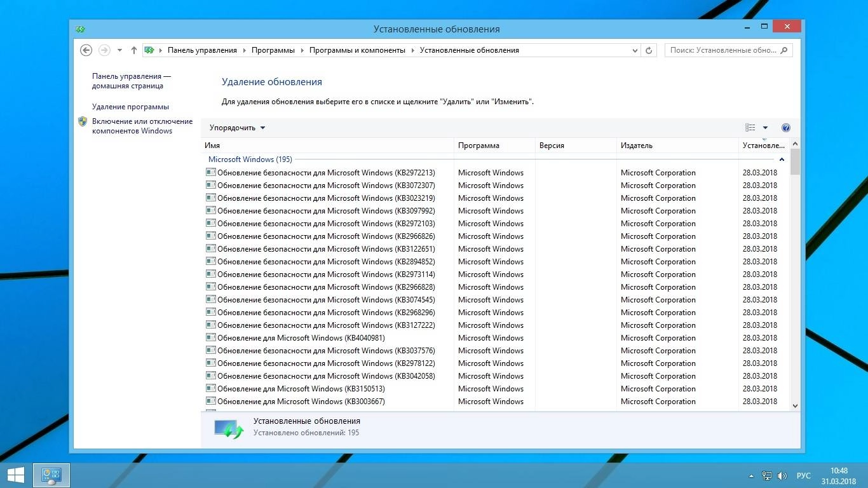Viewport: 868px width, 488px height.
Task: Select the Microsoft Windows (195) group header
Action: click(x=250, y=159)
